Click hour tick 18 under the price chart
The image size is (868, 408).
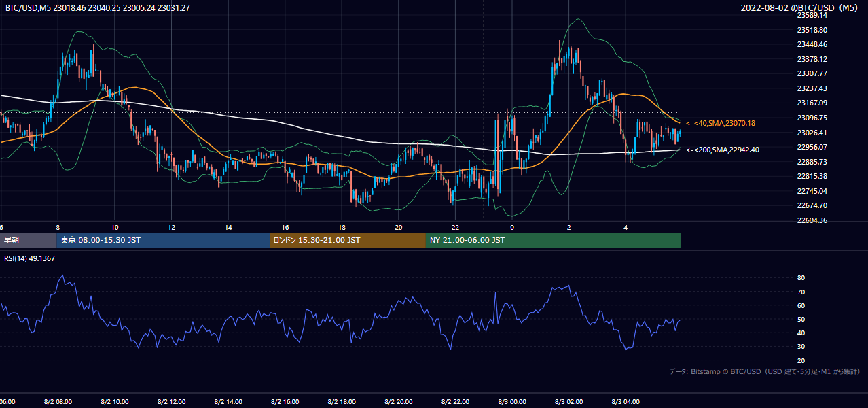click(342, 227)
